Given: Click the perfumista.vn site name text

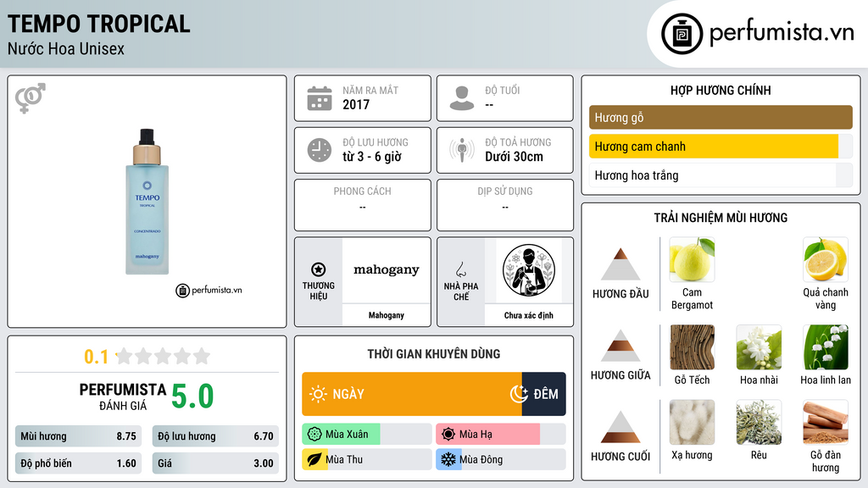Looking at the screenshot, I should pyautogui.click(x=782, y=32).
